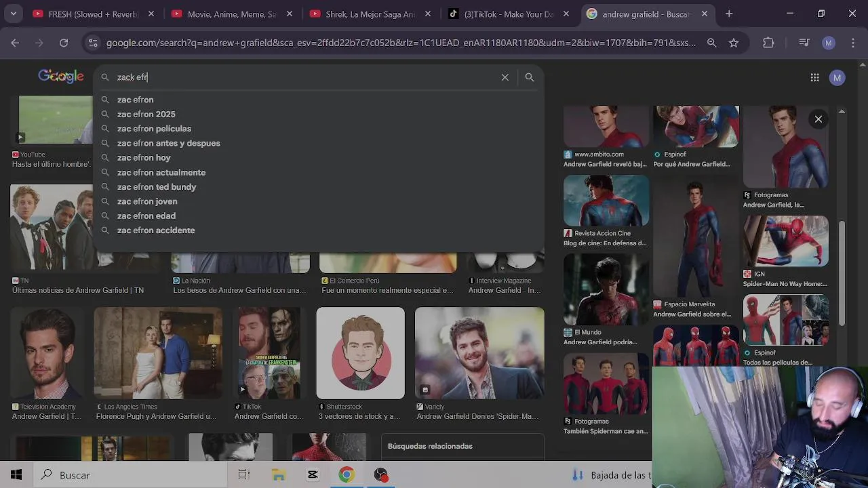Select suggestion zac efron ted bundy

coord(318,187)
